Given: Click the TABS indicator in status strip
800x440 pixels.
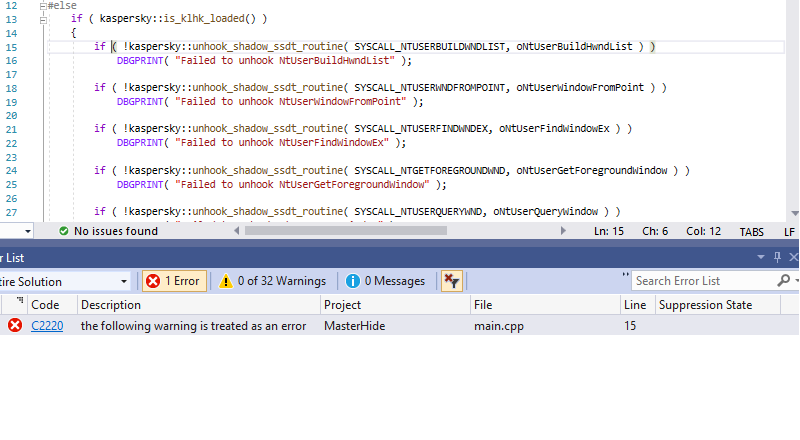Looking at the screenshot, I should (752, 232).
